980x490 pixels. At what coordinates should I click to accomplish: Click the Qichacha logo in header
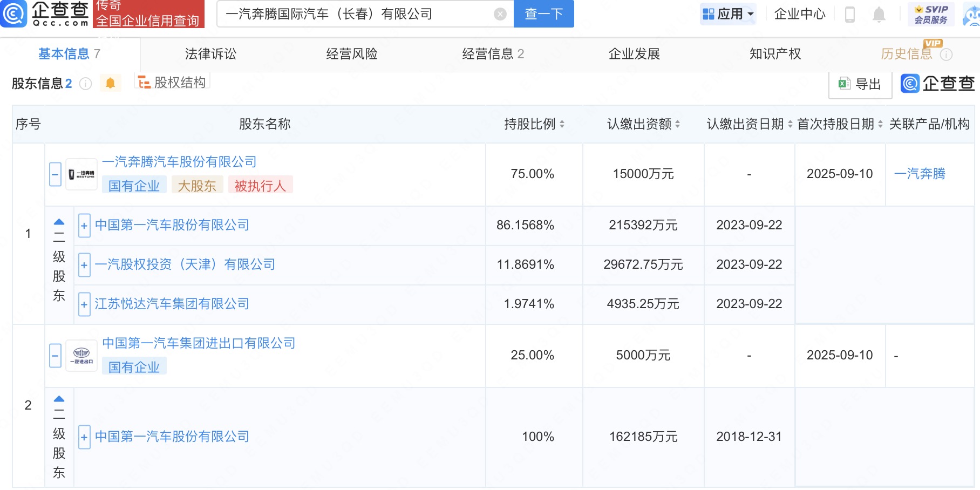pyautogui.click(x=45, y=14)
